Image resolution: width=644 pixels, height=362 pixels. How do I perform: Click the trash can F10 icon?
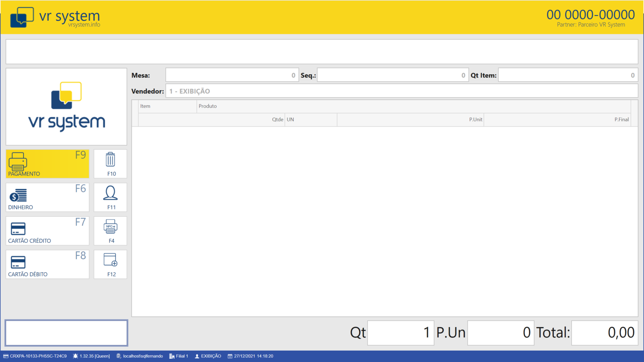pyautogui.click(x=110, y=160)
